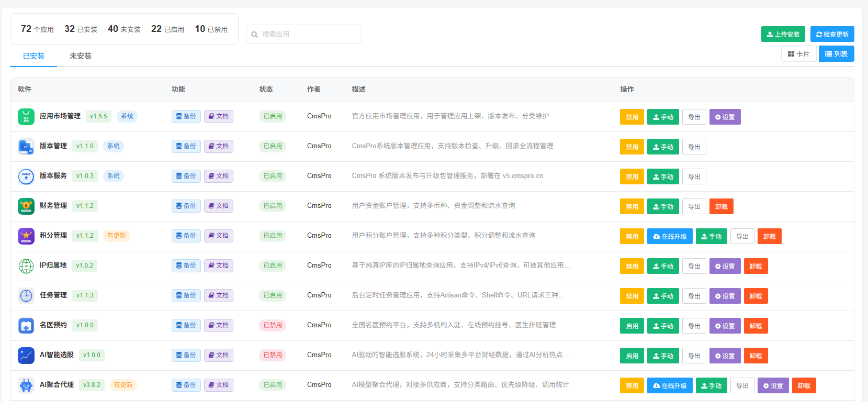Image resolution: width=868 pixels, height=409 pixels.
Task: Click the 版本管理 app icon
Action: pyautogui.click(x=26, y=146)
